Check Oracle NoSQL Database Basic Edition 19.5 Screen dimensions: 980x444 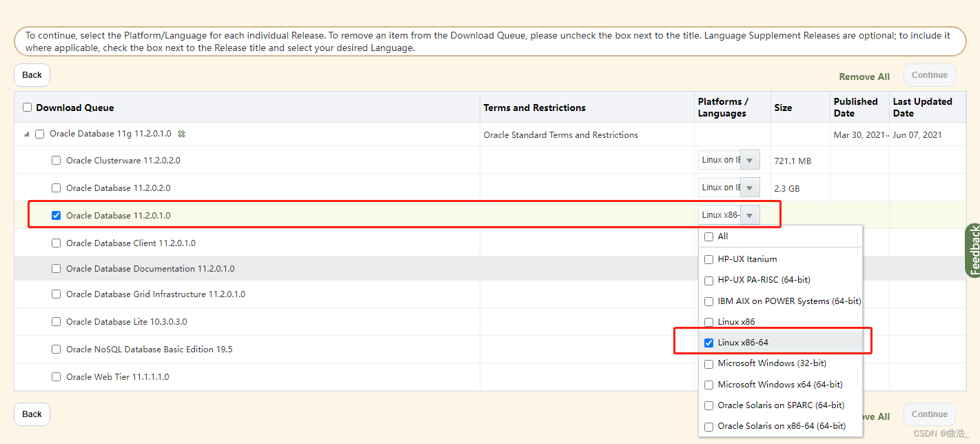click(x=56, y=349)
